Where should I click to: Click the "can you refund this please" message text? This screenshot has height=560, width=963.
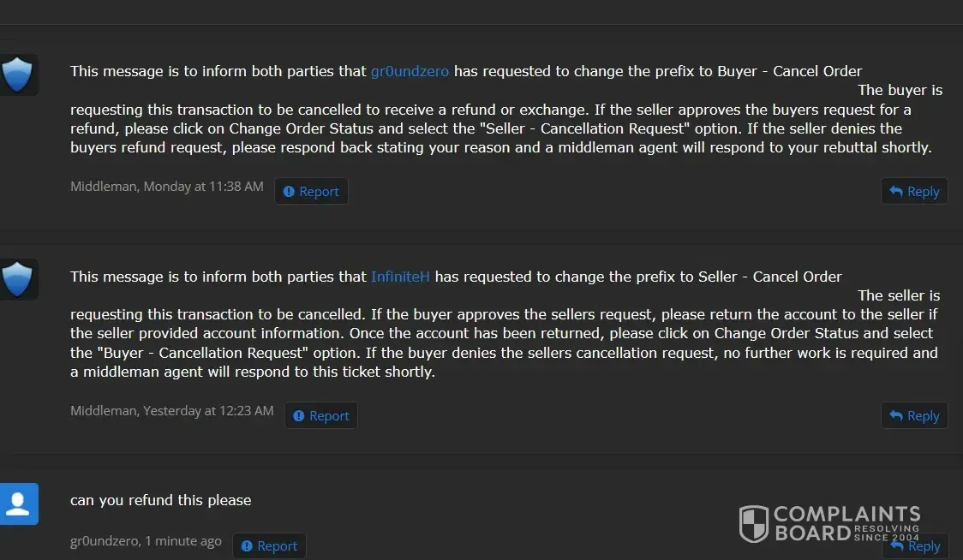click(161, 500)
